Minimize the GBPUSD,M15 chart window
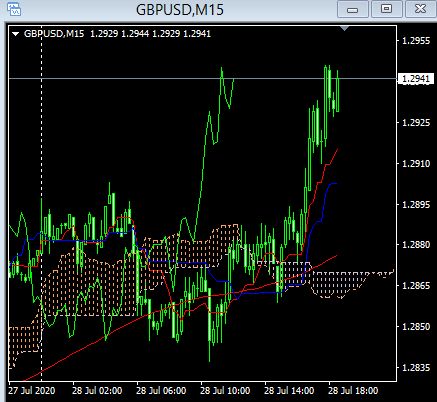Image resolution: width=437 pixels, height=402 pixels. click(x=352, y=9)
